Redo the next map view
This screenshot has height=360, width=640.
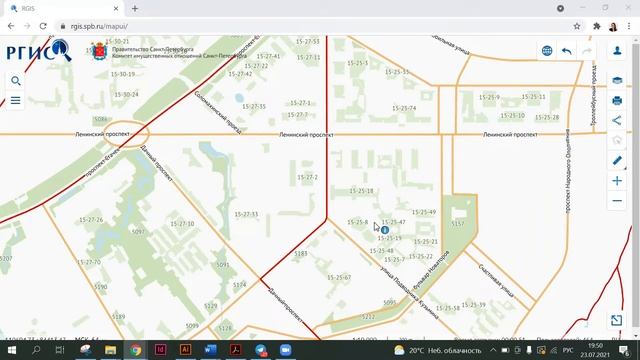pyautogui.click(x=587, y=51)
